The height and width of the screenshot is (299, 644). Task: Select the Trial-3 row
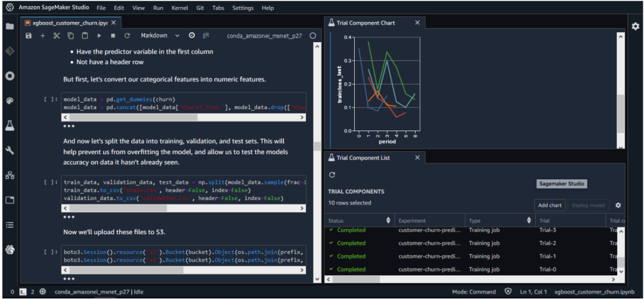471,230
